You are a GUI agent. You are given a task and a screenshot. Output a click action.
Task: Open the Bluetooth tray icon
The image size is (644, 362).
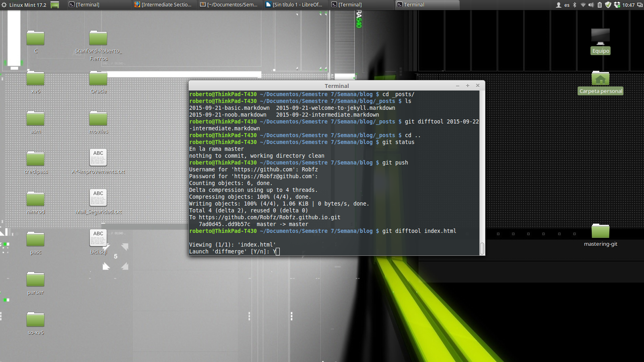[575, 5]
